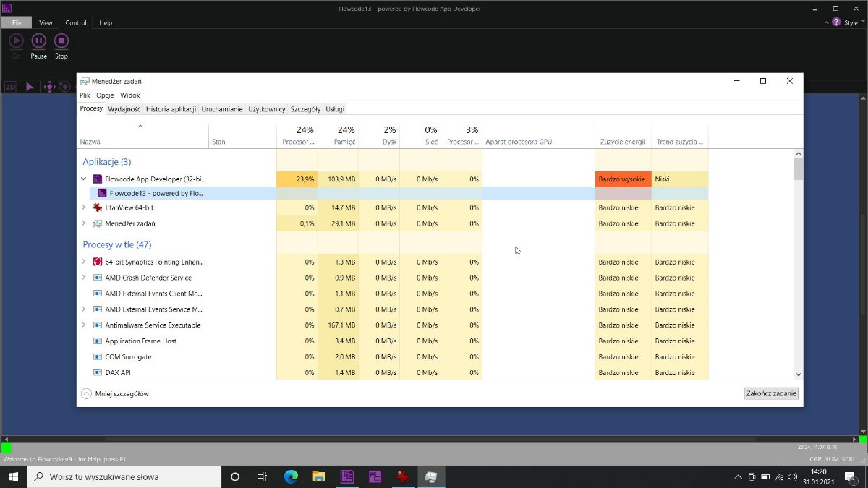Open the Opcje menu
868x488 pixels.
pyautogui.click(x=105, y=95)
